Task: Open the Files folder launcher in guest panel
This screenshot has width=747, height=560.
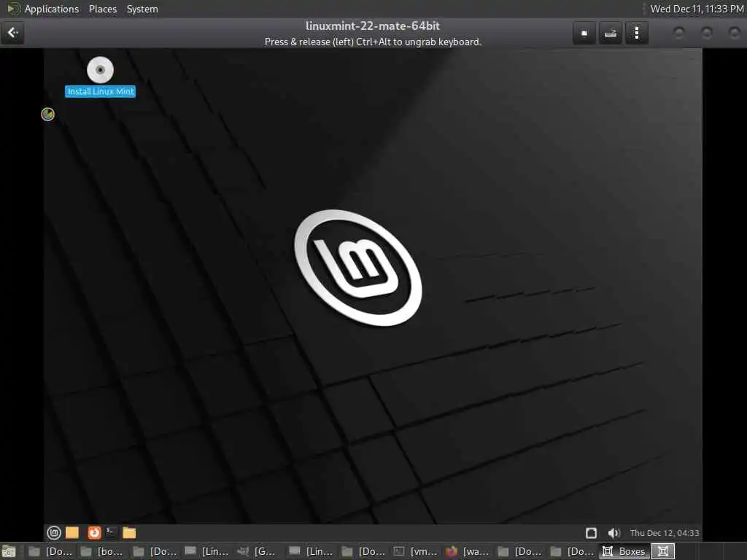Action: (x=129, y=532)
